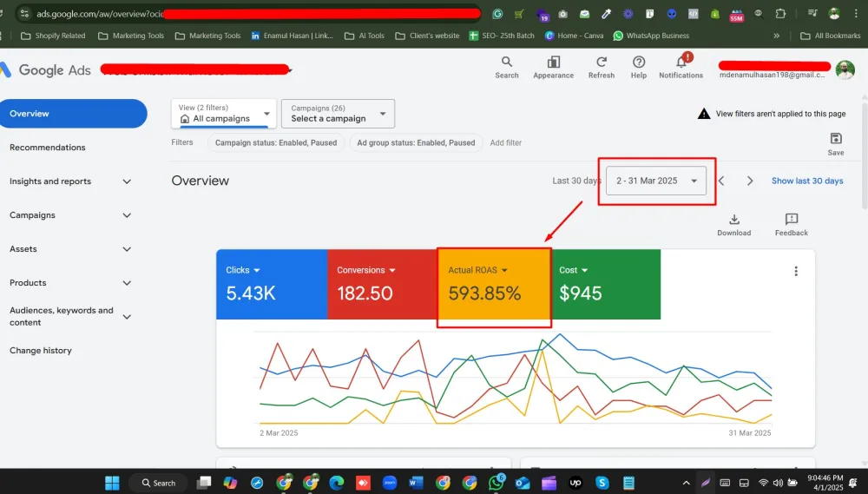
Task: Open the 2 - 31 Mar 2025 date picker
Action: click(656, 181)
